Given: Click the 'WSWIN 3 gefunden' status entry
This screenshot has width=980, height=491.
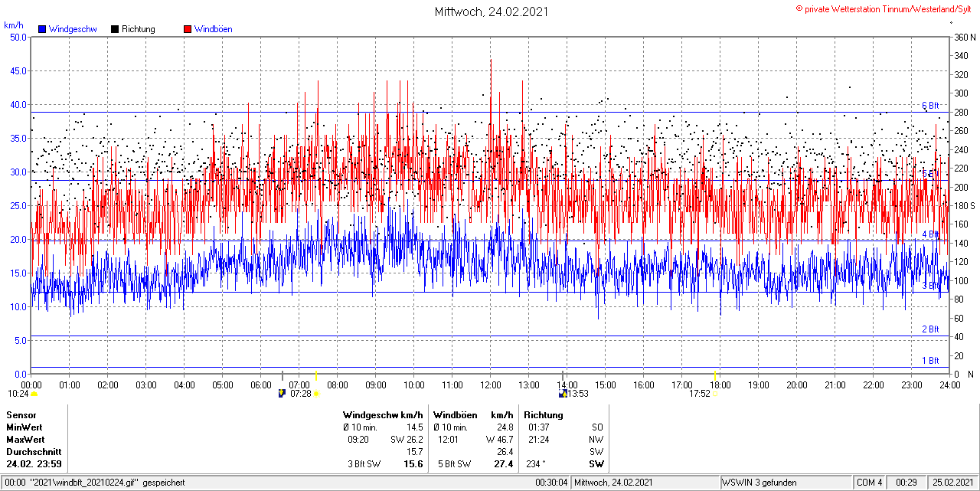Looking at the screenshot, I should tap(759, 483).
